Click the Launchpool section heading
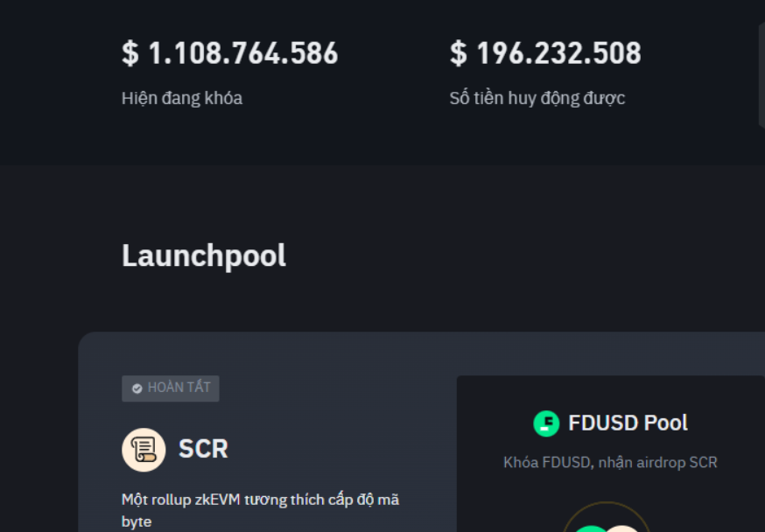This screenshot has height=532, width=765. pos(204,255)
